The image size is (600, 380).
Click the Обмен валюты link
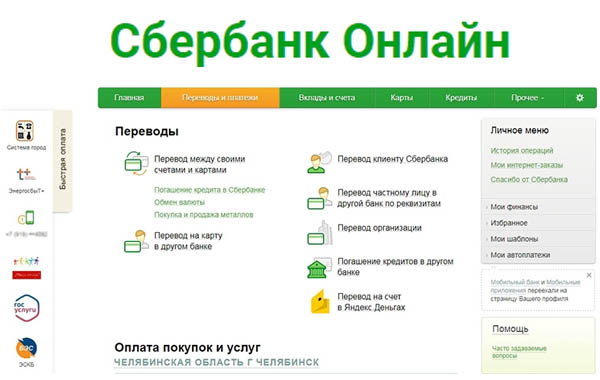click(x=179, y=202)
